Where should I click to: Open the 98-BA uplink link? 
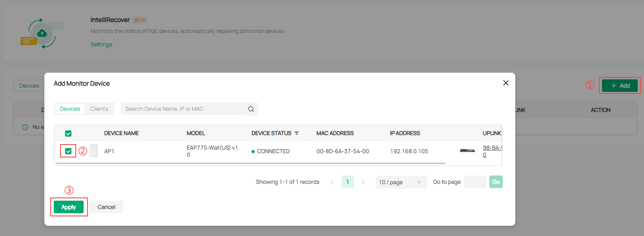coord(492,151)
